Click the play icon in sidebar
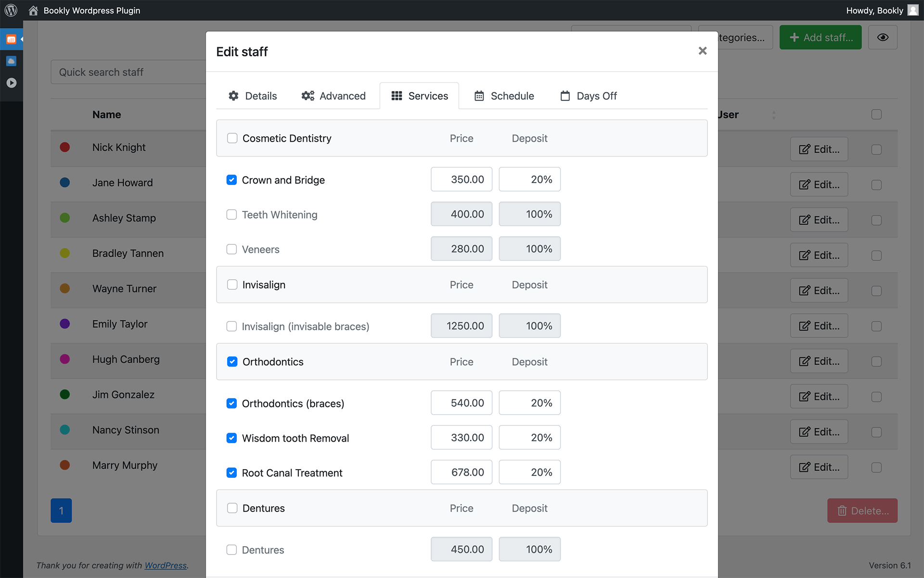Screen dimensions: 924x578 [x=11, y=83]
